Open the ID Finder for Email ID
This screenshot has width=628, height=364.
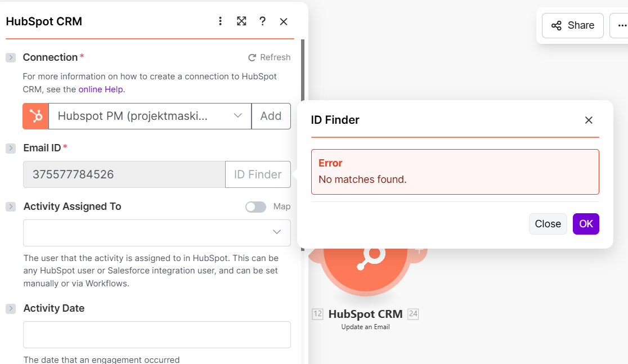coord(258,174)
